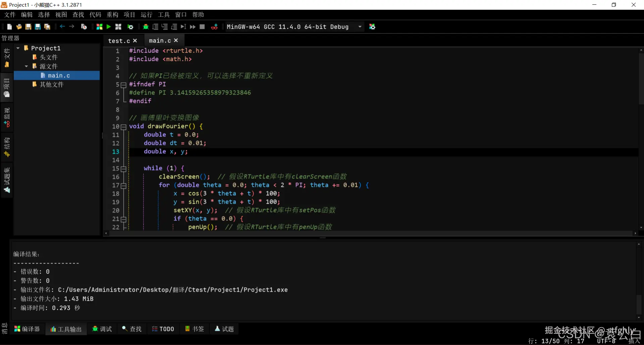Image resolution: width=644 pixels, height=345 pixels.
Task: Click the open file folder icon
Action: [x=19, y=27]
